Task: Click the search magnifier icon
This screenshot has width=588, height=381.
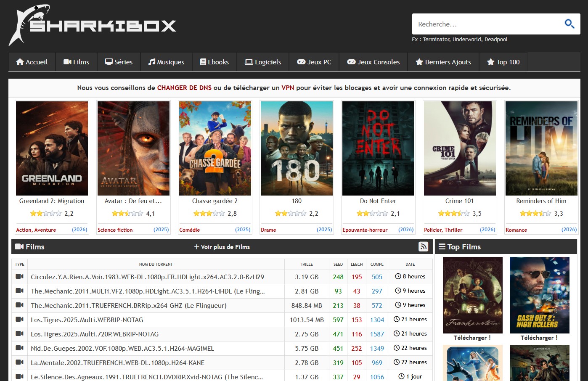Action: [569, 24]
